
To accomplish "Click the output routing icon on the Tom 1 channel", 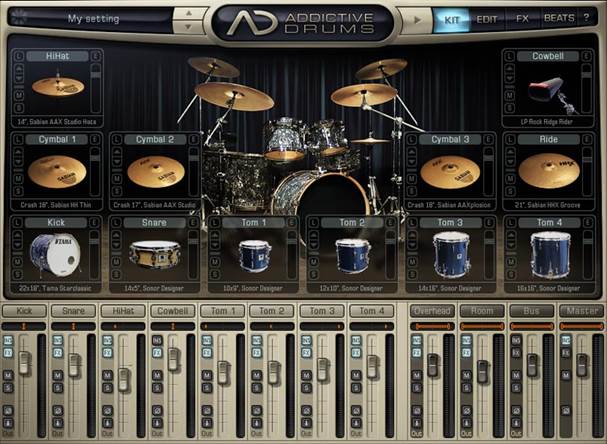I will click(207, 423).
